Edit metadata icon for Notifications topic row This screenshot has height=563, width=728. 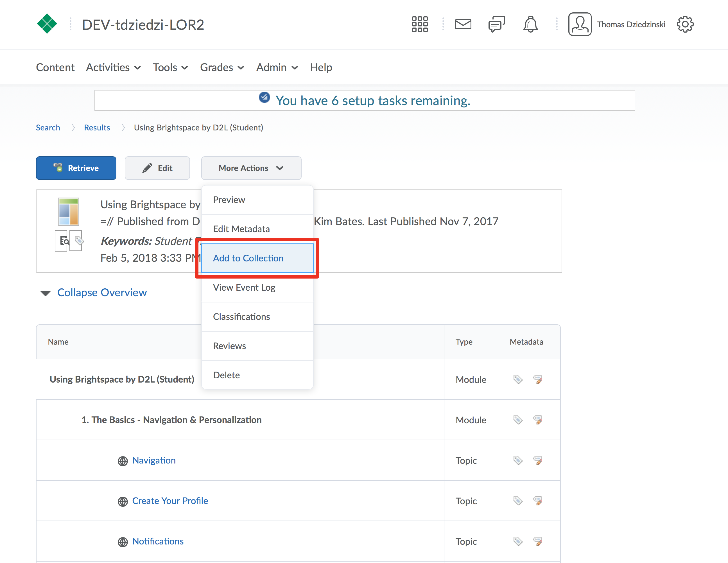[x=538, y=541]
